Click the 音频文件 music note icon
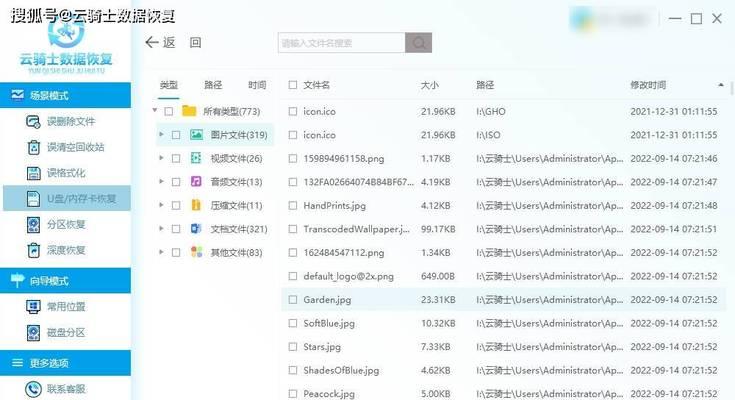 coord(196,182)
